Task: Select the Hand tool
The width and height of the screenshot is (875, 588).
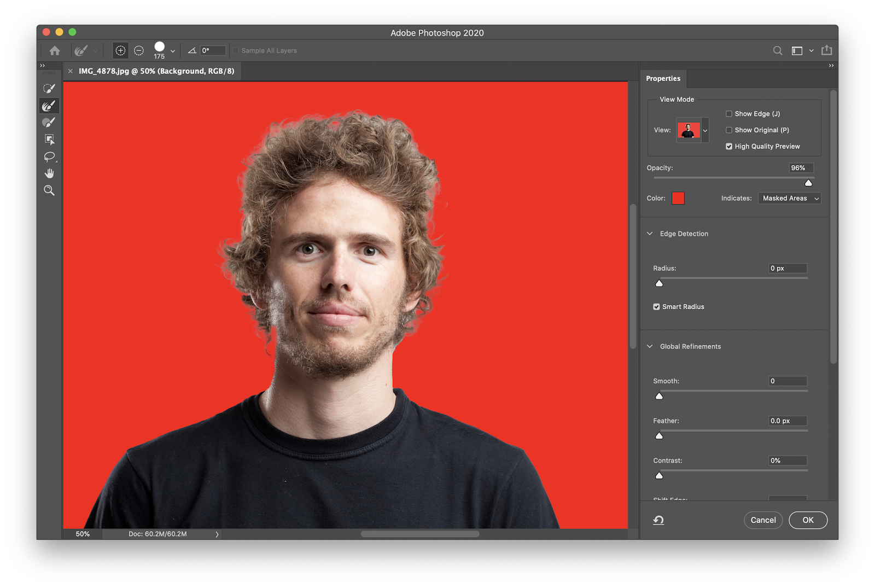Action: coord(49,173)
